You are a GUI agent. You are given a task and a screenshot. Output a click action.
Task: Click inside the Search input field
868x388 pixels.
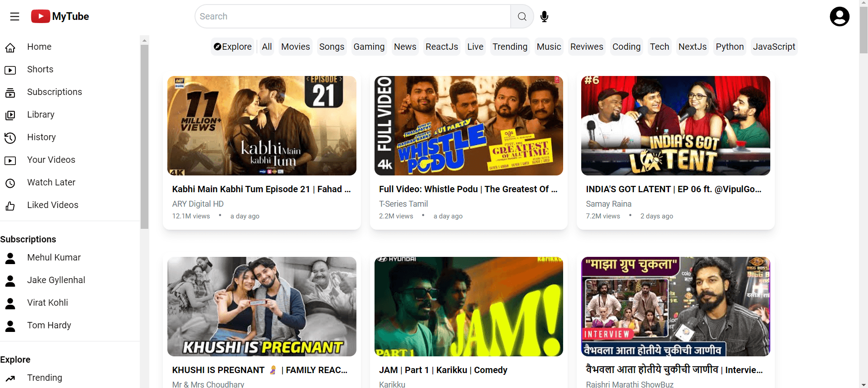pos(353,17)
